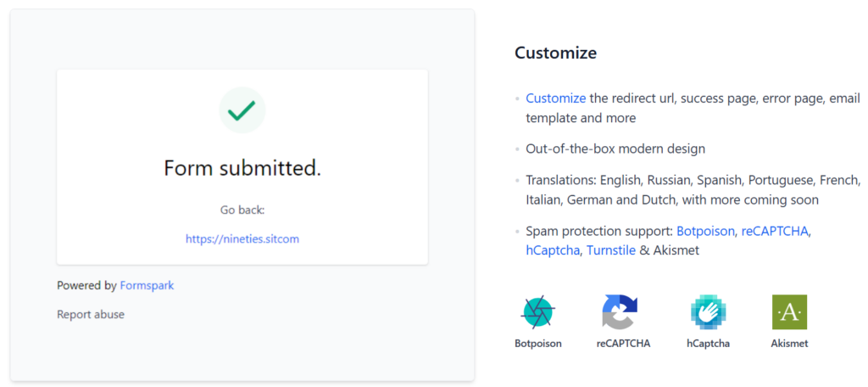
Task: Follow the Turnstile text link
Action: click(611, 250)
